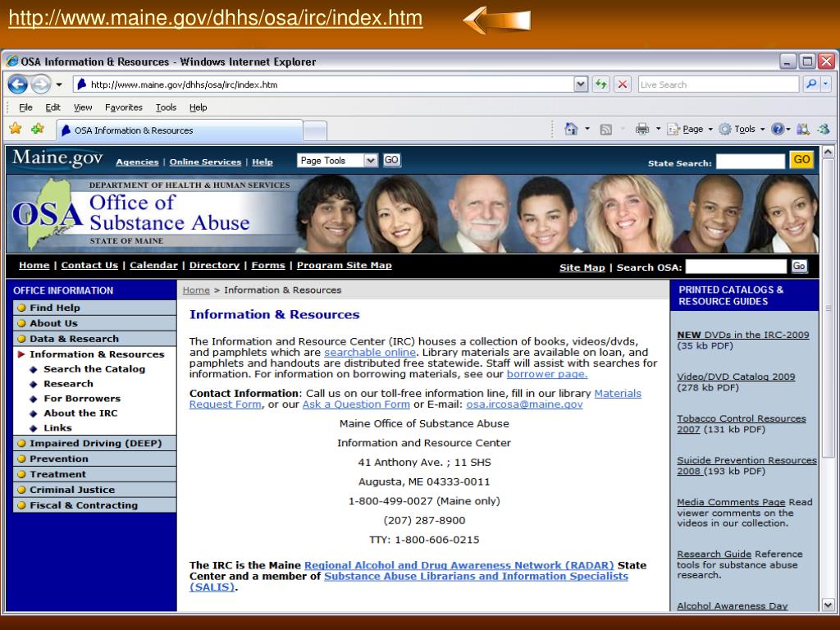
Task: Click the State Search text field
Action: pyautogui.click(x=751, y=162)
